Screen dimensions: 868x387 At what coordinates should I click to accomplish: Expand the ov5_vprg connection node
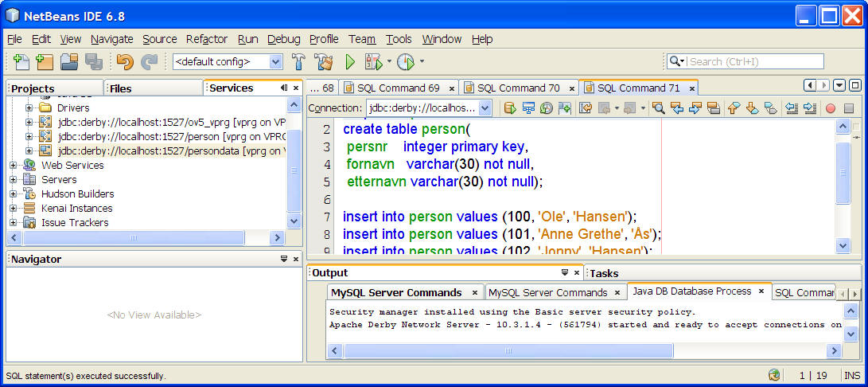29,122
